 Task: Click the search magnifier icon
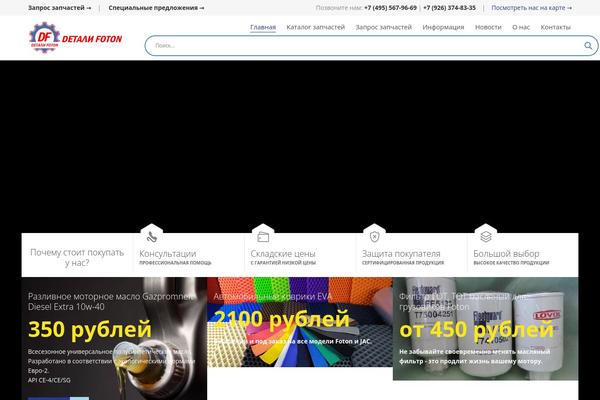click(x=588, y=46)
